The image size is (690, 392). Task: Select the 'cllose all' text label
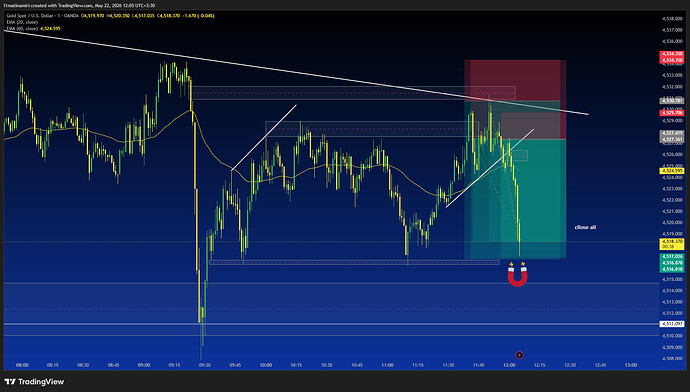pos(585,227)
